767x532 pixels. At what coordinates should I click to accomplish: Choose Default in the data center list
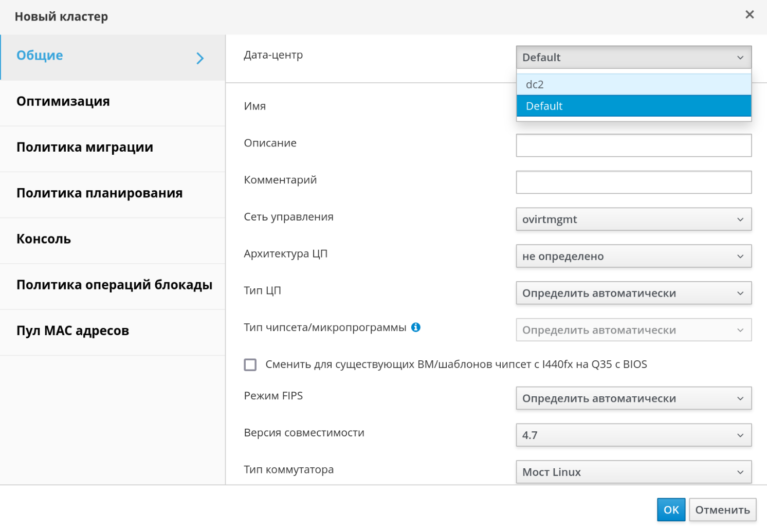tap(633, 106)
